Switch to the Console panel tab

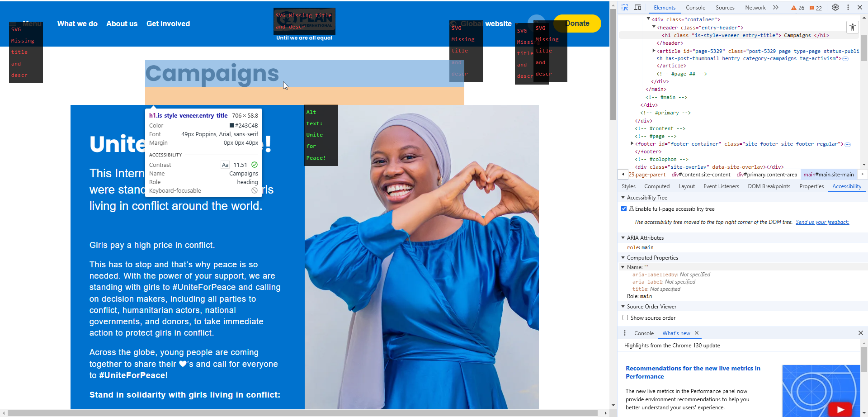pyautogui.click(x=695, y=8)
